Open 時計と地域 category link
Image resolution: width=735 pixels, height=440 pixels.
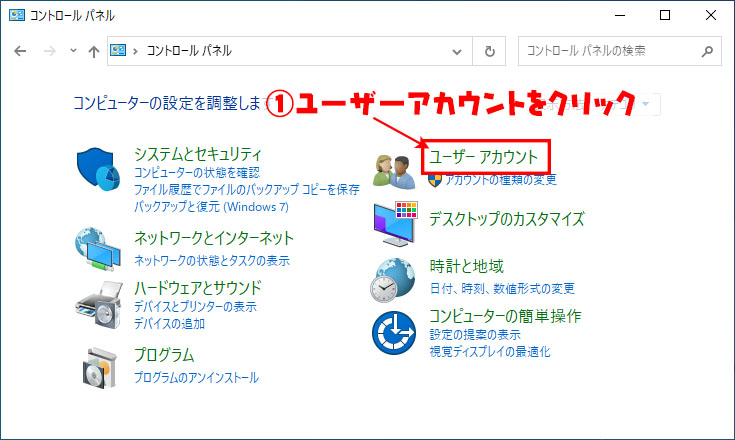coord(466,266)
